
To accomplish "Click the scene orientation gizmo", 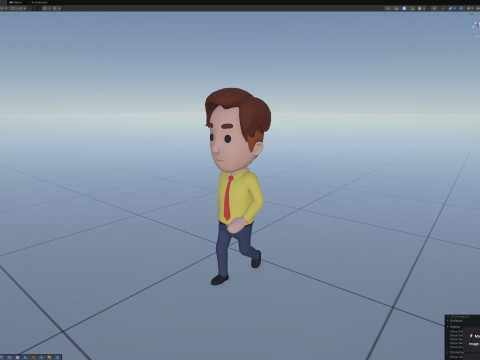I will tap(476, 25).
